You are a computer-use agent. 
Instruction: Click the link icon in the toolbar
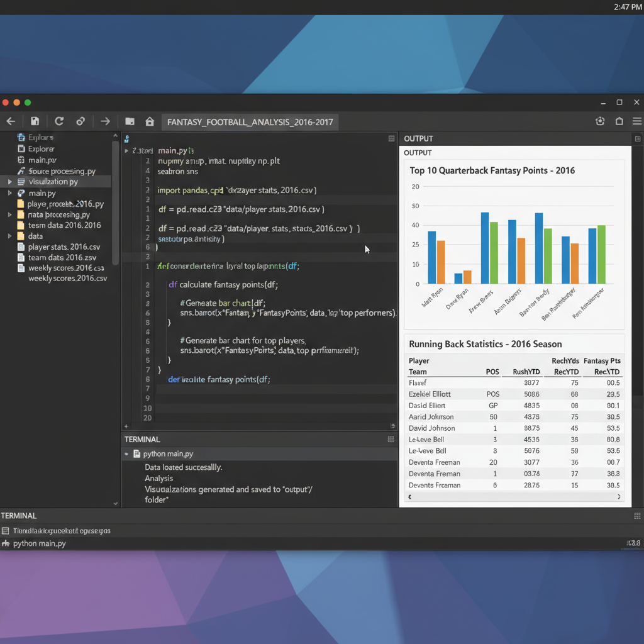[80, 121]
